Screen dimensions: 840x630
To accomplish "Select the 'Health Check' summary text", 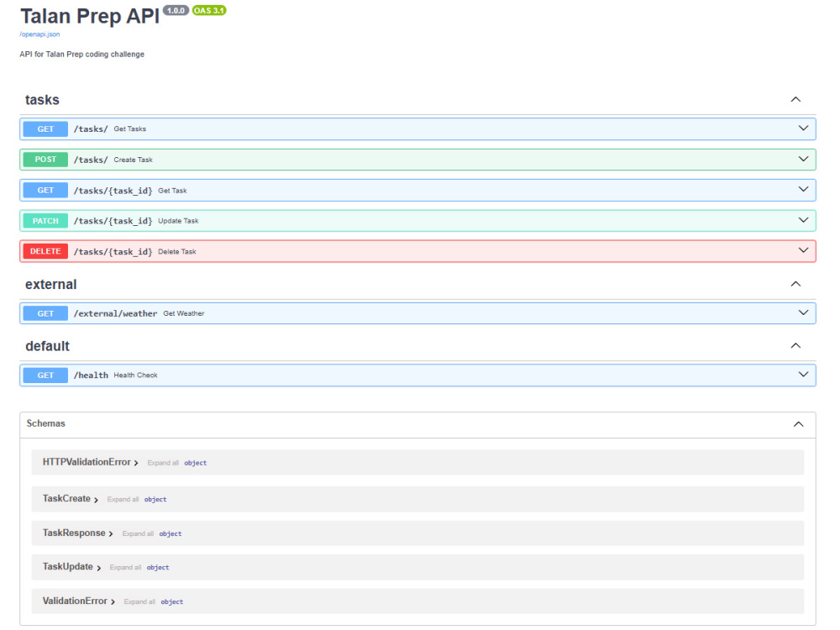I will pyautogui.click(x=135, y=375).
